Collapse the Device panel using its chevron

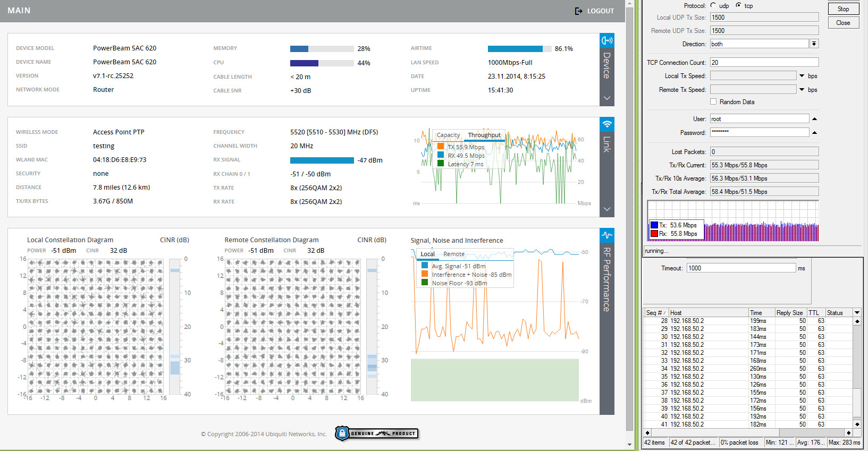(x=607, y=98)
